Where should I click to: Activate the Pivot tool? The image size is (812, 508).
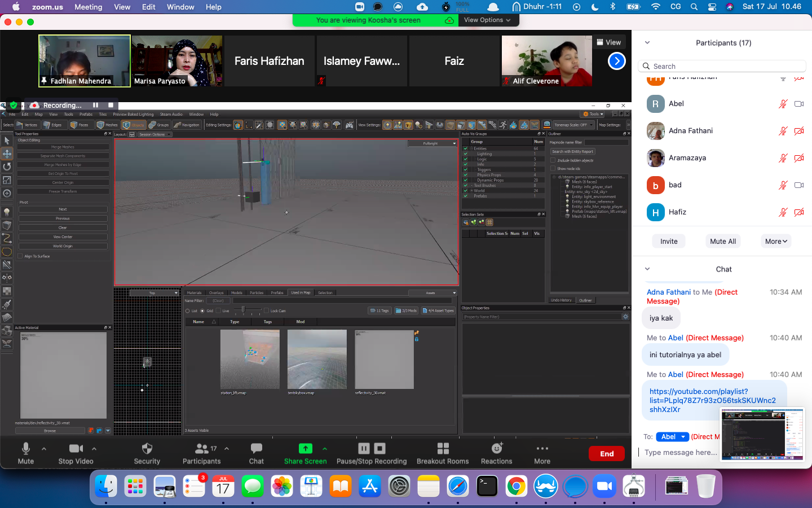click(7, 193)
